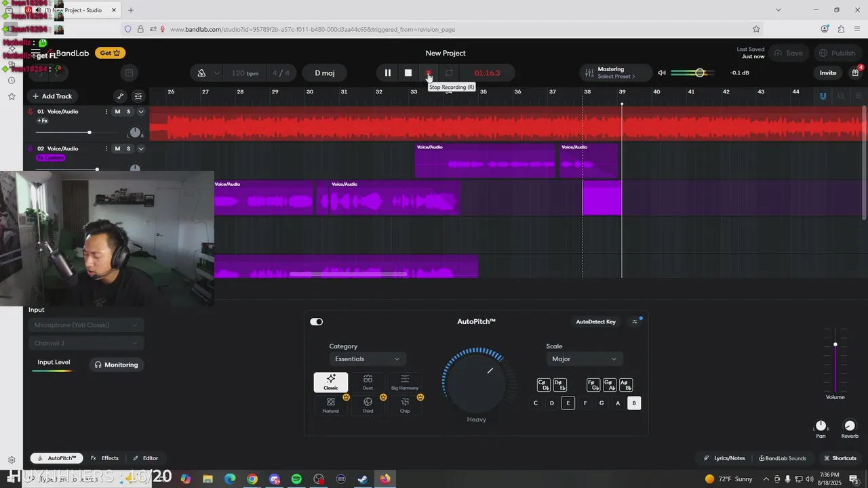Select the Classic AutoPitch effect
This screenshot has width=868, height=488.
(x=331, y=382)
